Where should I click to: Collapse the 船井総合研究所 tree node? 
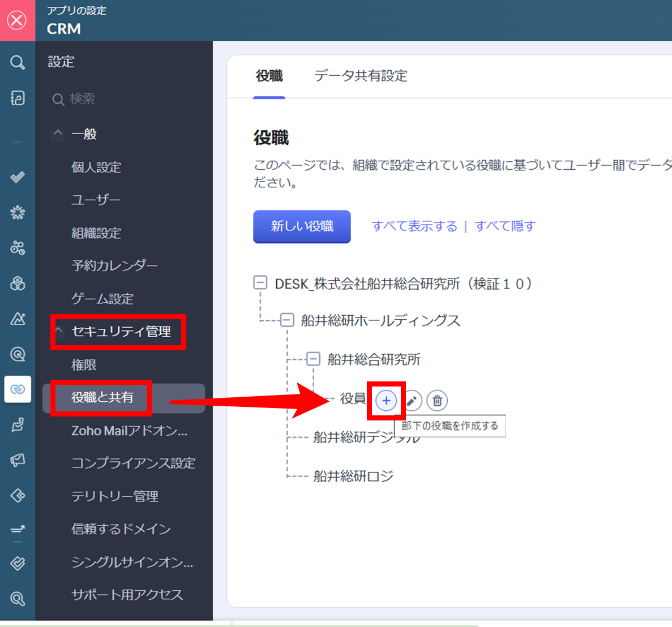click(x=313, y=359)
